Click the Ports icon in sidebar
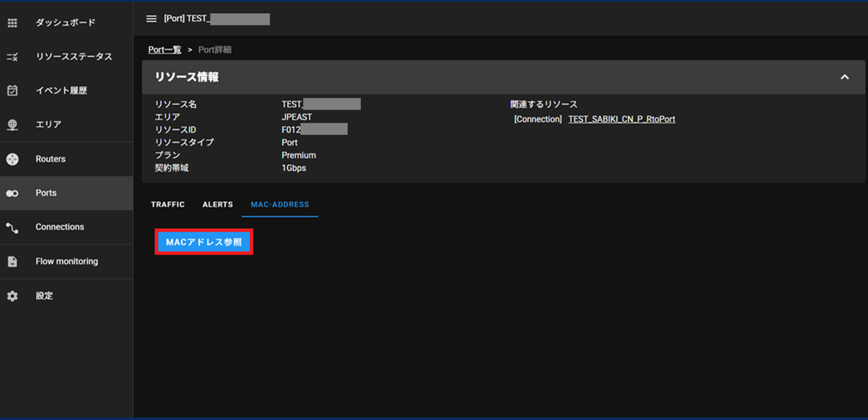 pyautogui.click(x=12, y=193)
